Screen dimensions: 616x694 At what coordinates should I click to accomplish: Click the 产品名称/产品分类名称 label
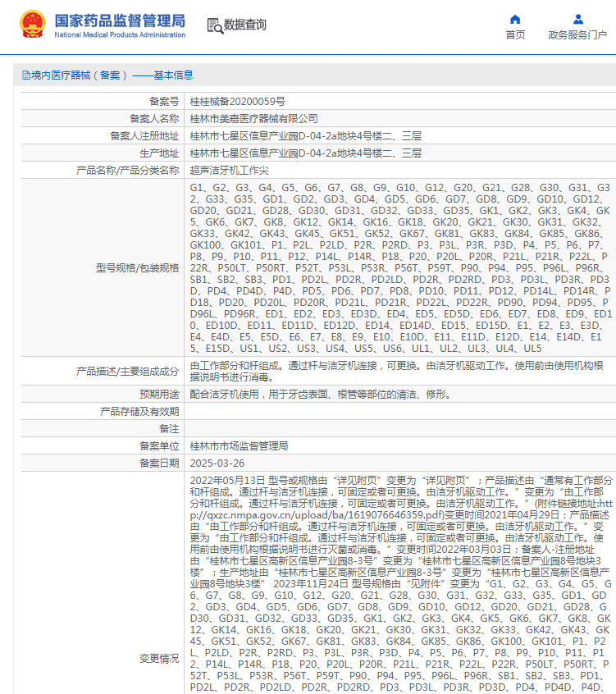127,171
